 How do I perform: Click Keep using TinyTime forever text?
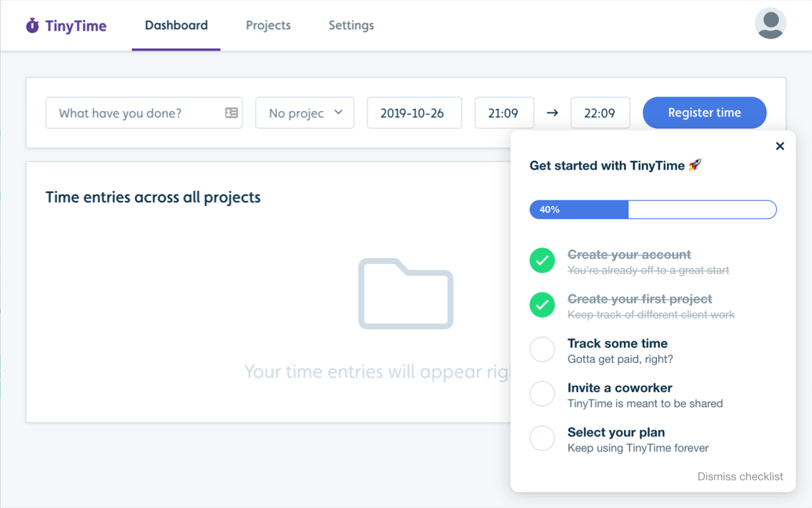638,448
